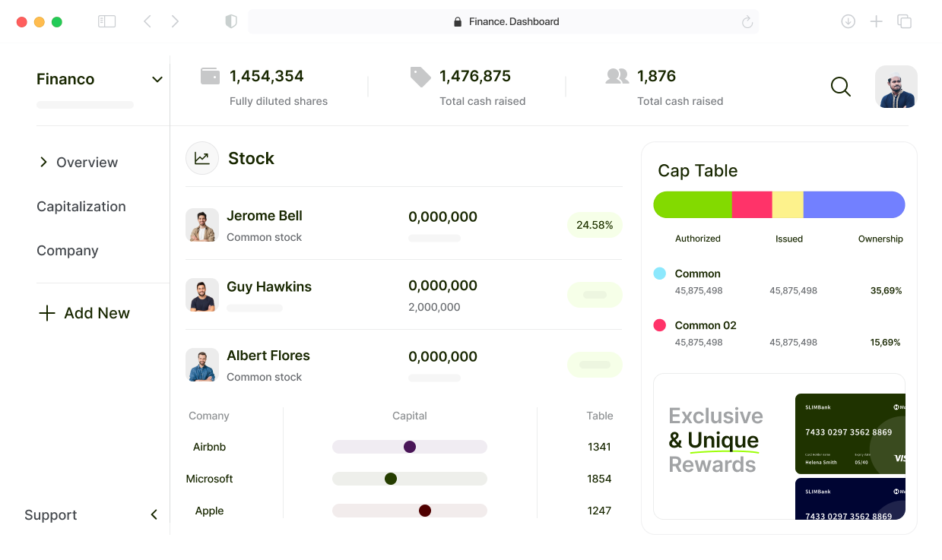Image resolution: width=942 pixels, height=560 pixels.
Task: Click the 1341 table value
Action: click(x=599, y=447)
